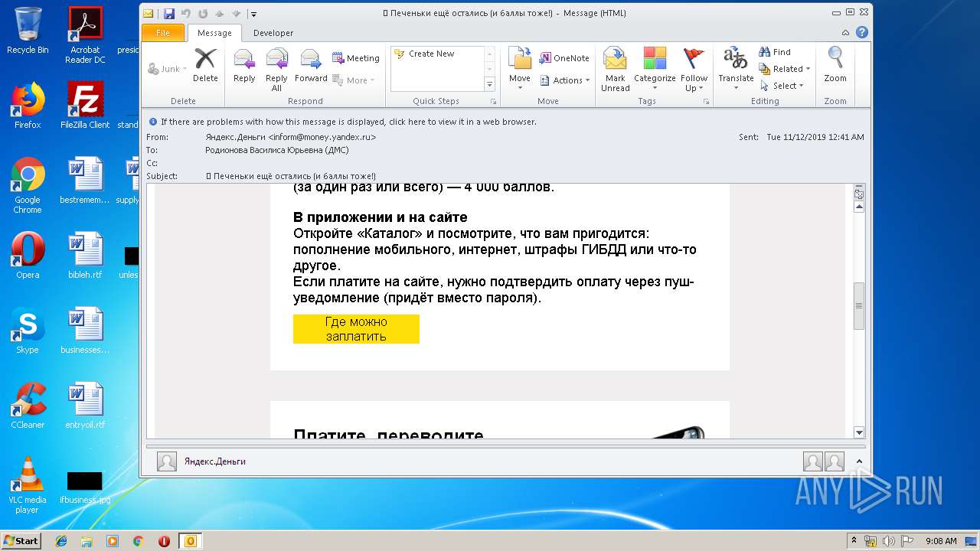Open Firefox desktop shortcut
This screenshot has height=551, width=980.
[x=28, y=106]
